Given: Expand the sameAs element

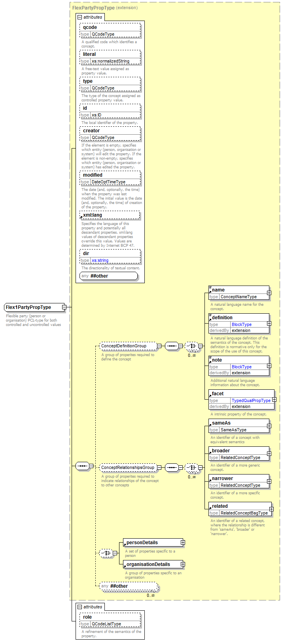Looking at the screenshot, I should click(x=269, y=426).
